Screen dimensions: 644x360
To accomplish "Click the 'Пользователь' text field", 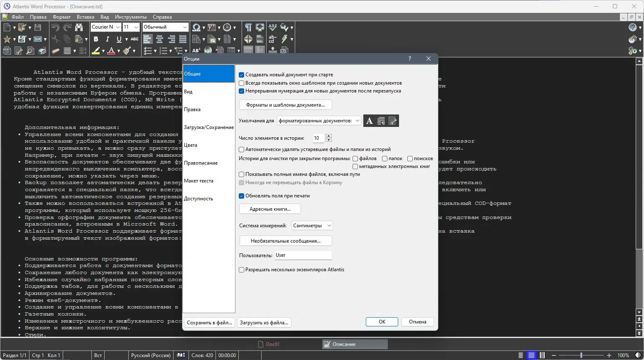I will [303, 255].
